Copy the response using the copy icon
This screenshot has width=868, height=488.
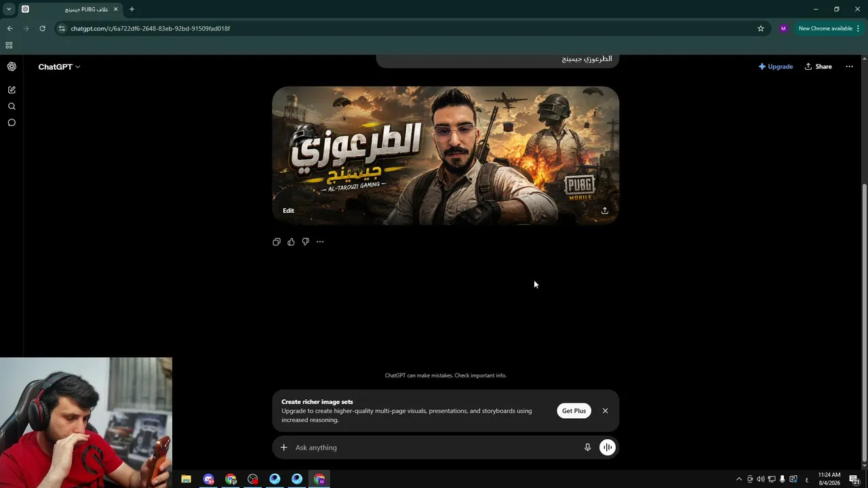coord(277,242)
